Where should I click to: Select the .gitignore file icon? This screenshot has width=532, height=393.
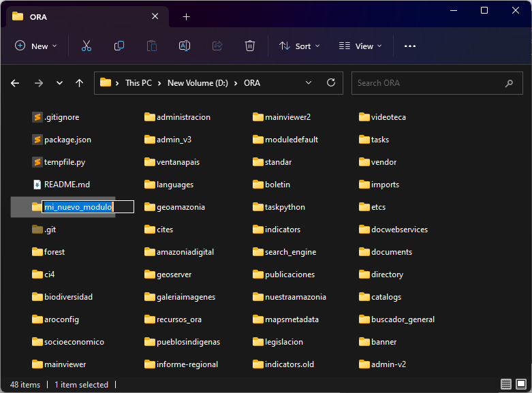[x=37, y=117]
